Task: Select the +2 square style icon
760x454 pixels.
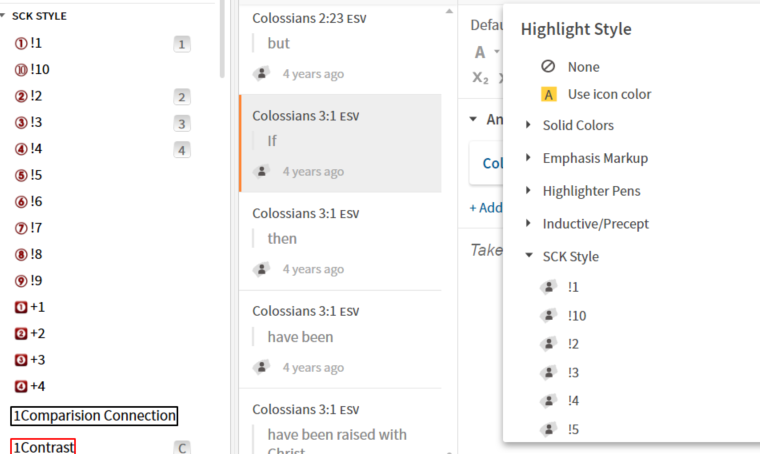Action: pyautogui.click(x=21, y=333)
